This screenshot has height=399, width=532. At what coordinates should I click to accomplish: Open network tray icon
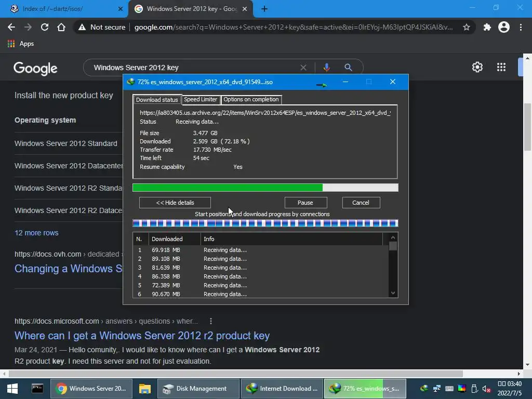coord(436,389)
